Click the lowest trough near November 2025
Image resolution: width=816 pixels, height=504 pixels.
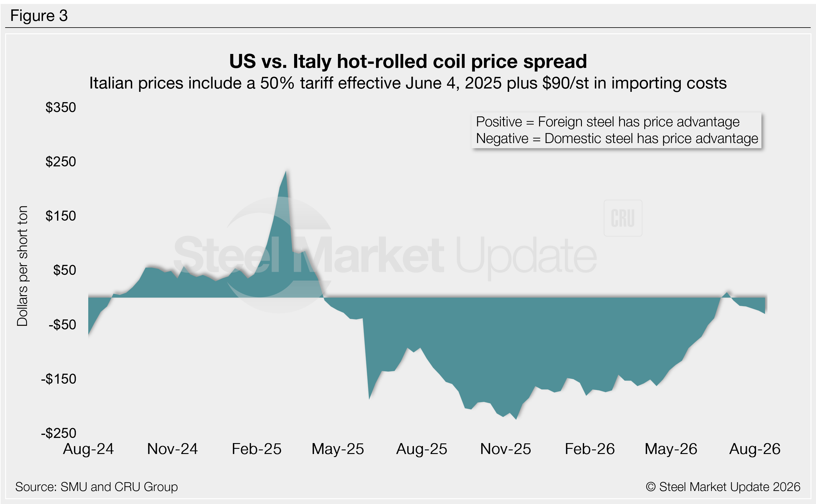click(x=516, y=419)
